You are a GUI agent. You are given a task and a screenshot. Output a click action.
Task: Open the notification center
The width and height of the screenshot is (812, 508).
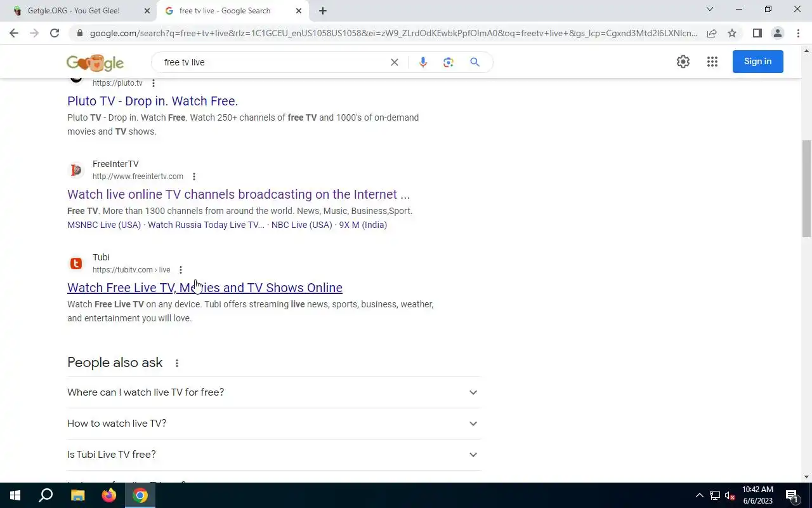pyautogui.click(x=792, y=495)
